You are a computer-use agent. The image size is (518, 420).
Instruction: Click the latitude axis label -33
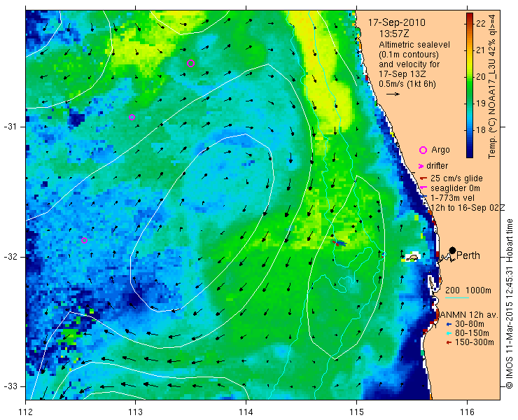[x=10, y=386]
